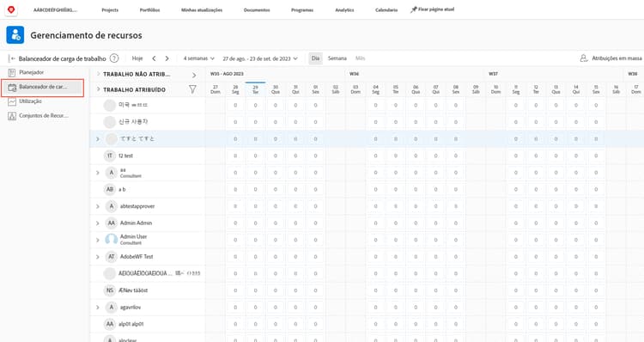Go to previous period arrow
This screenshot has width=644, height=342.
[154, 58]
